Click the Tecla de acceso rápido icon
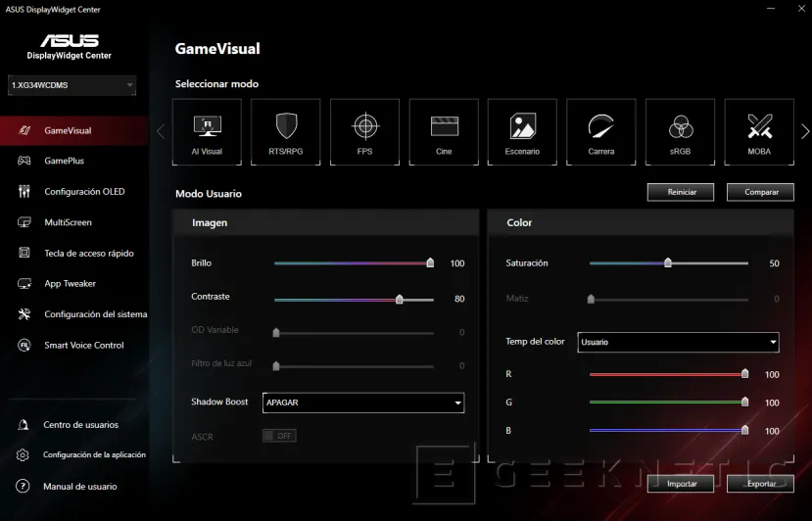812x521 pixels. click(24, 253)
